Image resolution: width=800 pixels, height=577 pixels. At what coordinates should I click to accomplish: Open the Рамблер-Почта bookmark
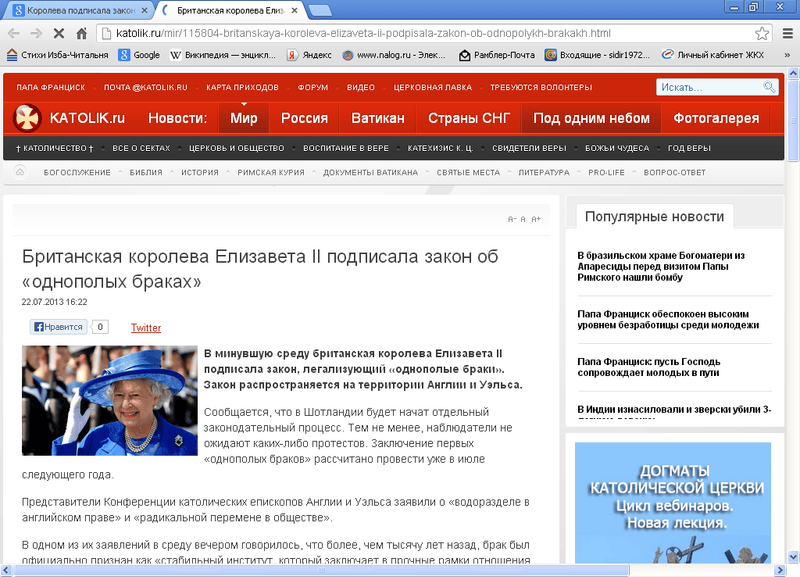[x=496, y=55]
